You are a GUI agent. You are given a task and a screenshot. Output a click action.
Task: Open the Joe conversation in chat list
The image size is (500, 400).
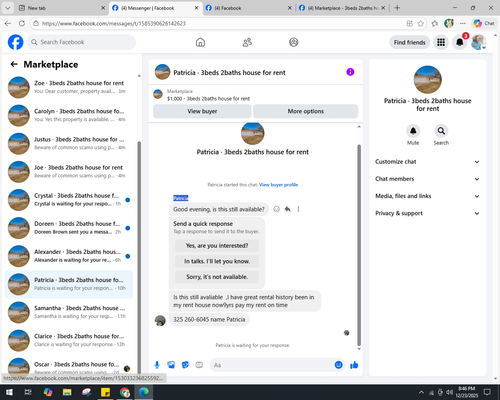(69, 171)
